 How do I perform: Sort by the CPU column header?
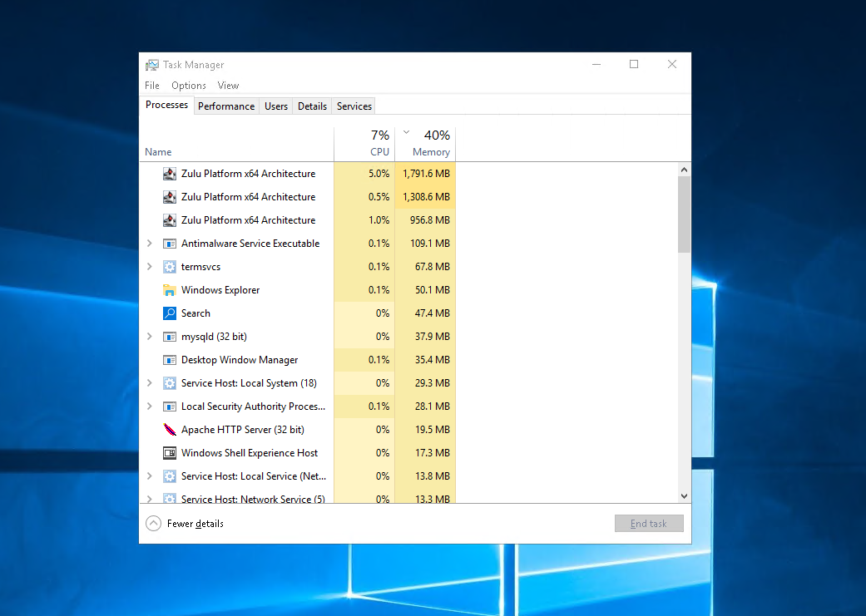click(x=364, y=144)
